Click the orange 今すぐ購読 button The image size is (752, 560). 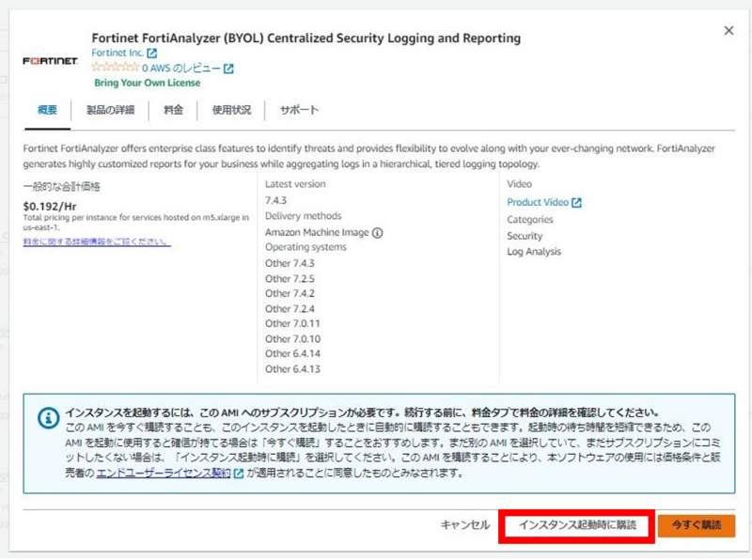[697, 525]
